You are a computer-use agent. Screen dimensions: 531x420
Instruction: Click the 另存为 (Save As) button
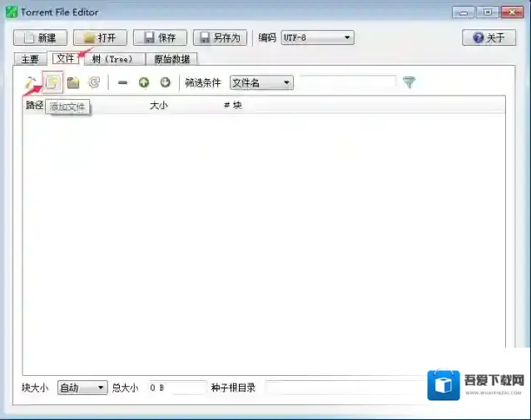pos(220,37)
